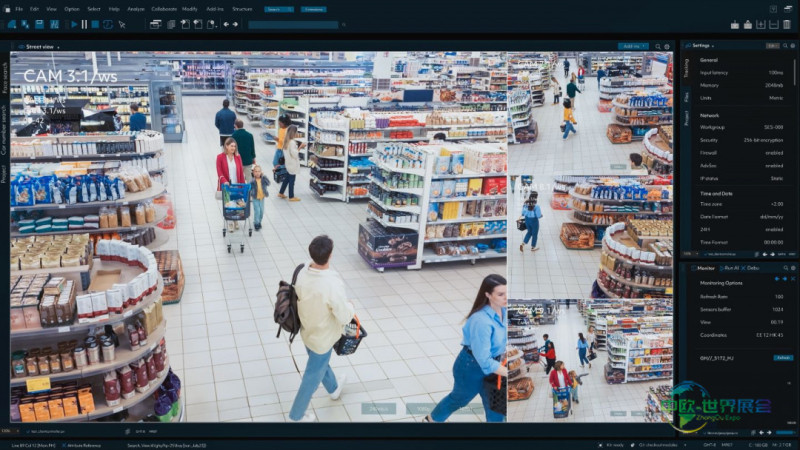Click the back arrow in the toolbar

[225, 24]
